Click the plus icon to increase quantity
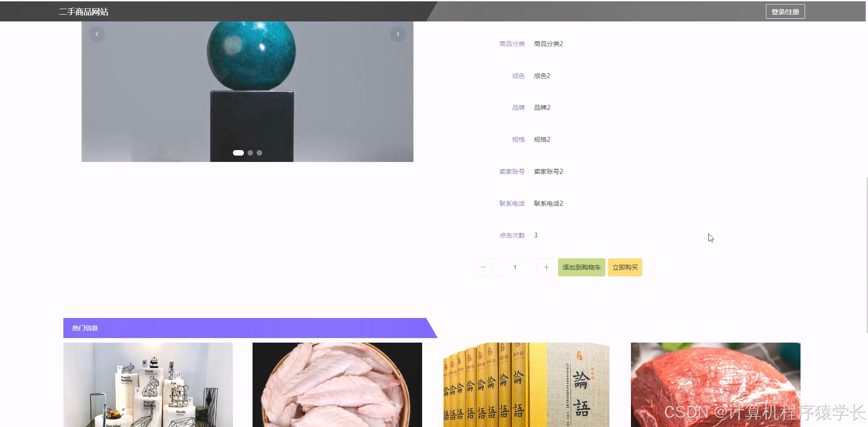The image size is (868, 427). [546, 267]
